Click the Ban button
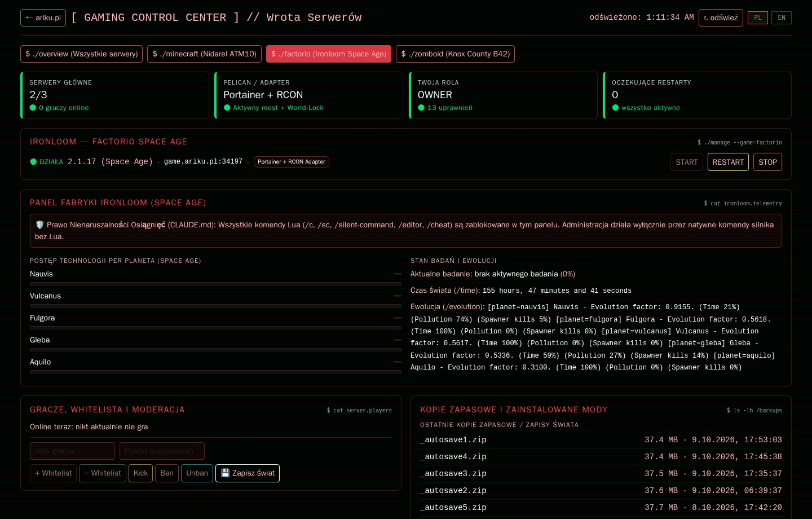Viewport: 812px width, 519px height. pos(167,473)
